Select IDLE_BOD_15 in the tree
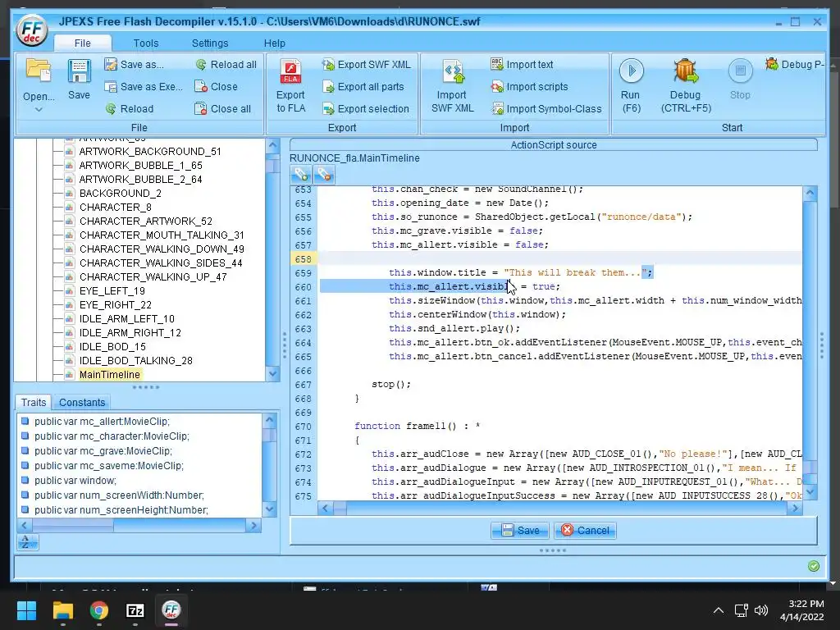 click(112, 347)
